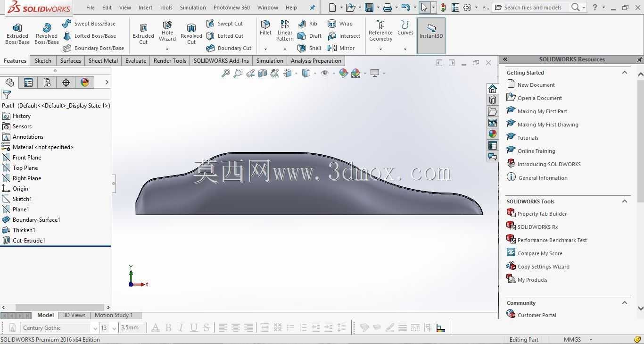Toggle bold text formatting
The height and width of the screenshot is (344, 644).
[168, 327]
